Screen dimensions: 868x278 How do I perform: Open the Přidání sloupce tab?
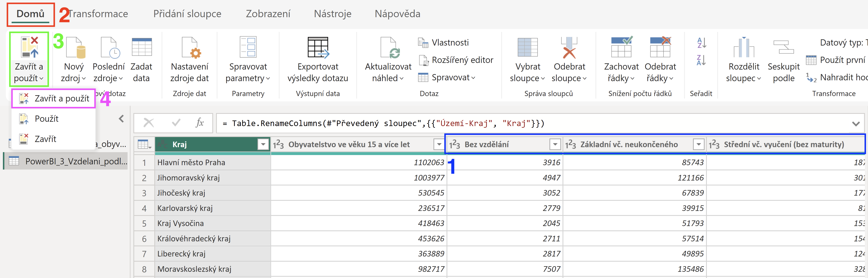click(x=187, y=14)
